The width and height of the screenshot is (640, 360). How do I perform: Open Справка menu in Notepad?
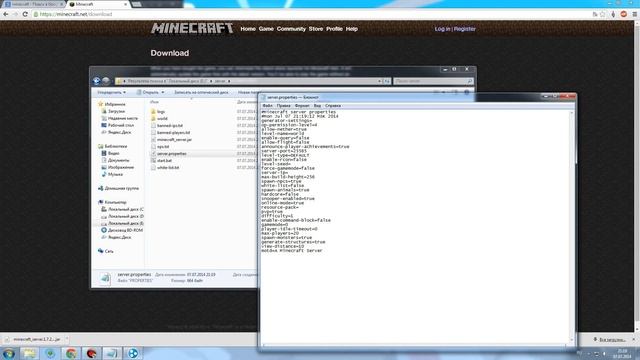coord(333,106)
